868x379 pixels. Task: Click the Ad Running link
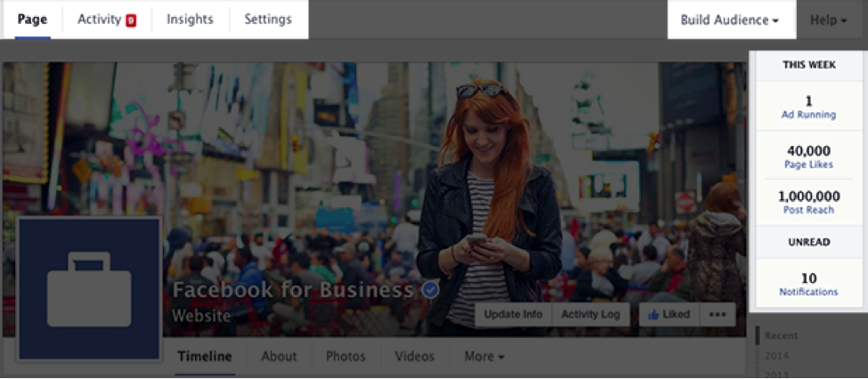(x=808, y=115)
